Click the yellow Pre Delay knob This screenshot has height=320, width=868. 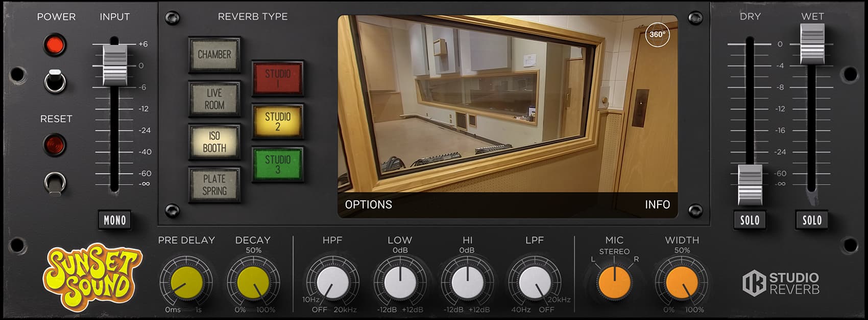click(186, 283)
